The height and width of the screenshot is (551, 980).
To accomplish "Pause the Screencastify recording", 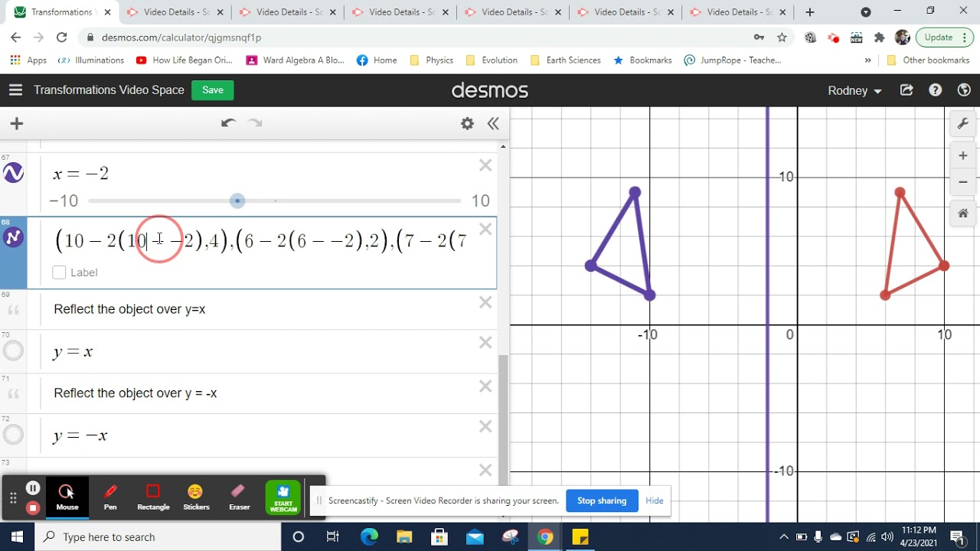I will coord(33,487).
